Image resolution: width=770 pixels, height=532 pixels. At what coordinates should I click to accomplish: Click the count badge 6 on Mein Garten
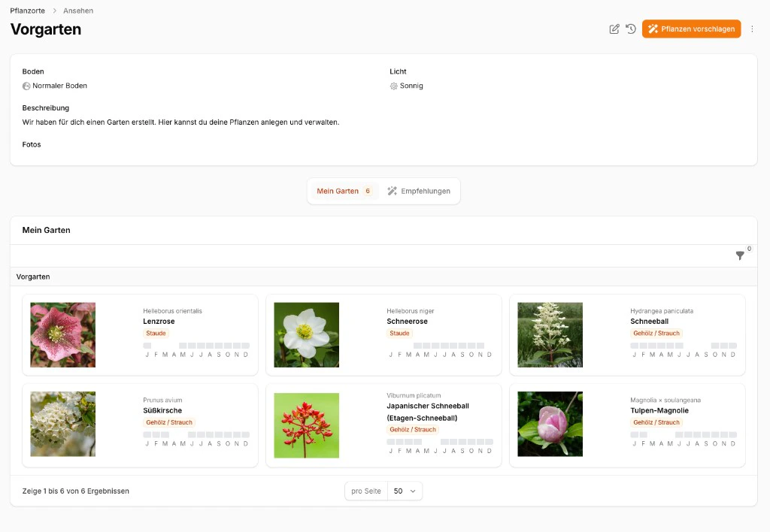pyautogui.click(x=367, y=191)
